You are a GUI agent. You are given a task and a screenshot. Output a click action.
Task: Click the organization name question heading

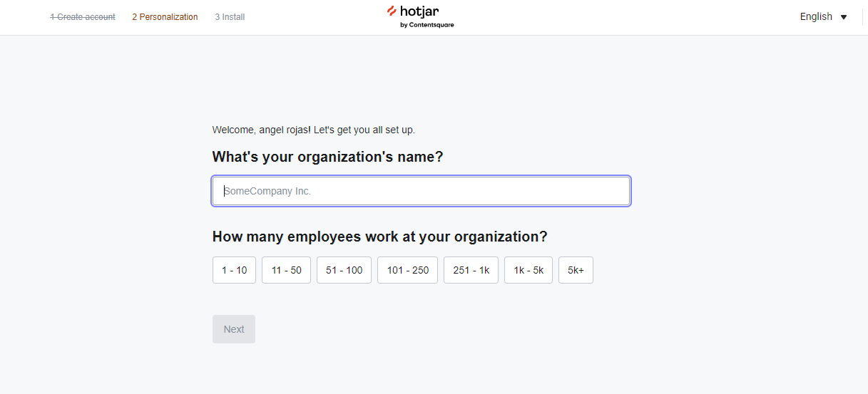click(x=327, y=157)
